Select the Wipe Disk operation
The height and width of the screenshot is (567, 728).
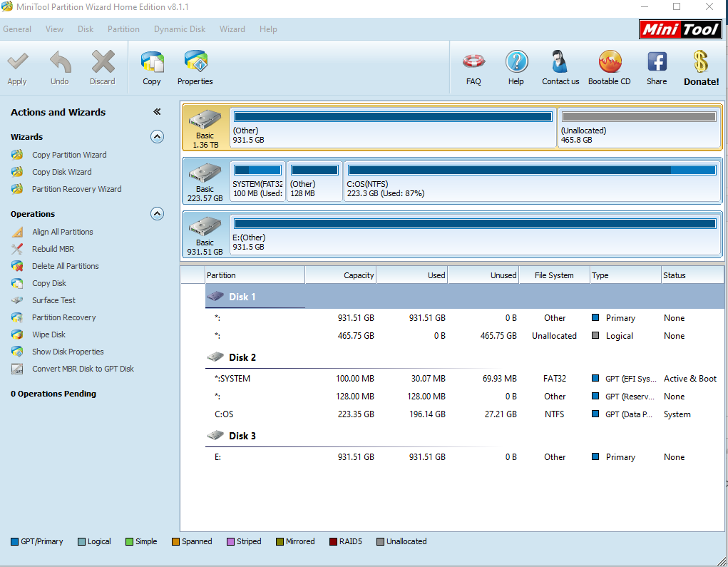(48, 334)
